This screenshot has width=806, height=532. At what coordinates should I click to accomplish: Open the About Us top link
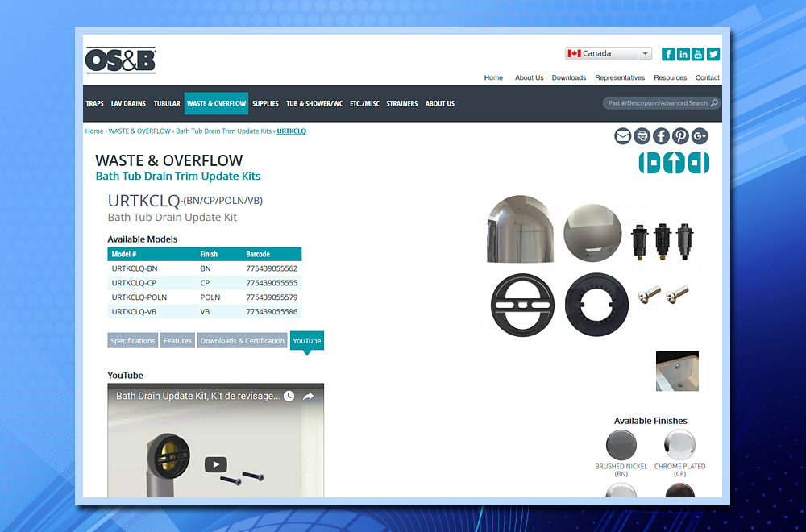(529, 77)
